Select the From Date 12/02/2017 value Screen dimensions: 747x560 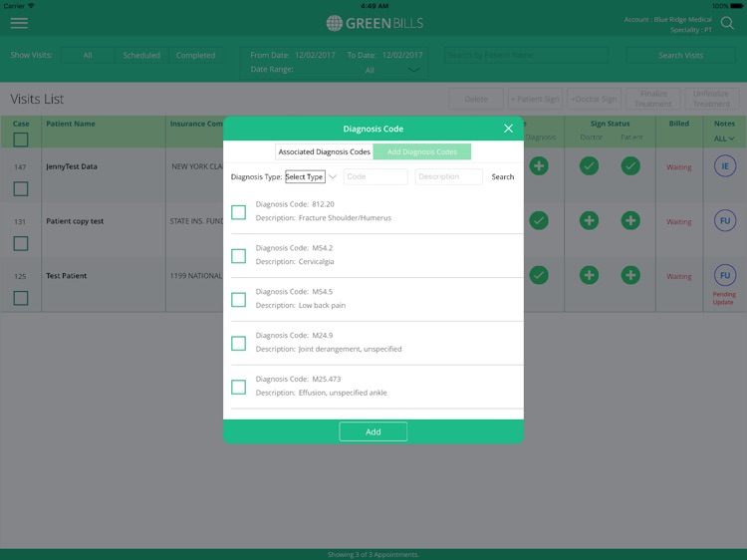click(x=315, y=55)
